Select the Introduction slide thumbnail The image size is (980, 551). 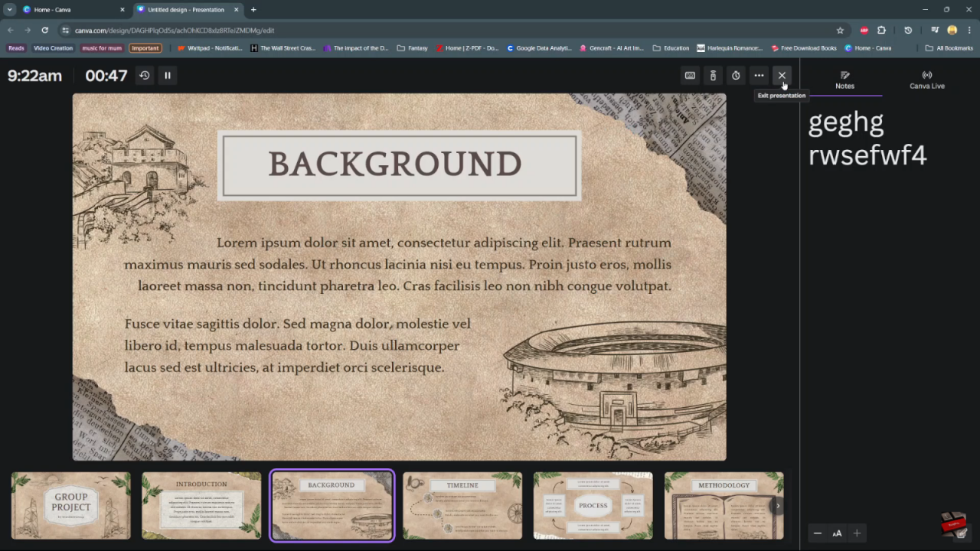201,505
